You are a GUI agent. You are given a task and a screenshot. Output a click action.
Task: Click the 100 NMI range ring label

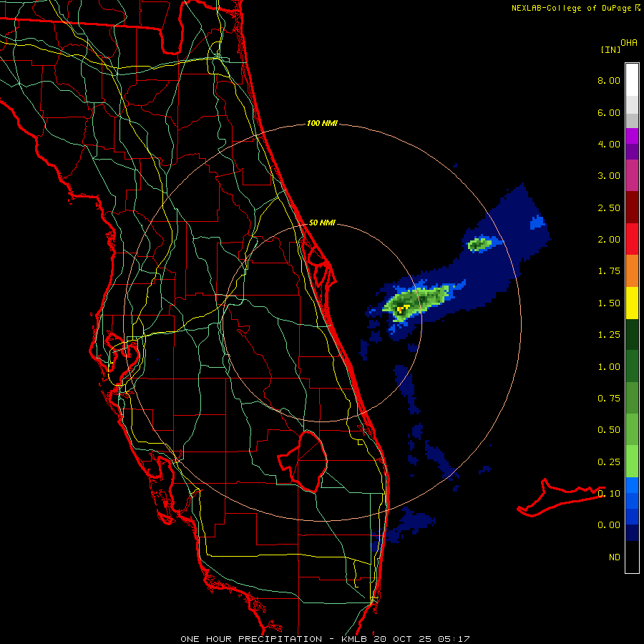[322, 123]
